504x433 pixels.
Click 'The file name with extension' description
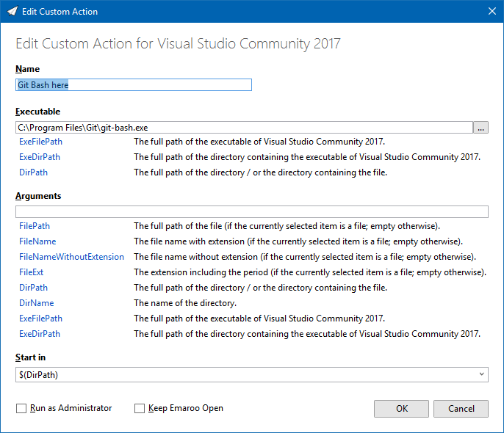298,241
